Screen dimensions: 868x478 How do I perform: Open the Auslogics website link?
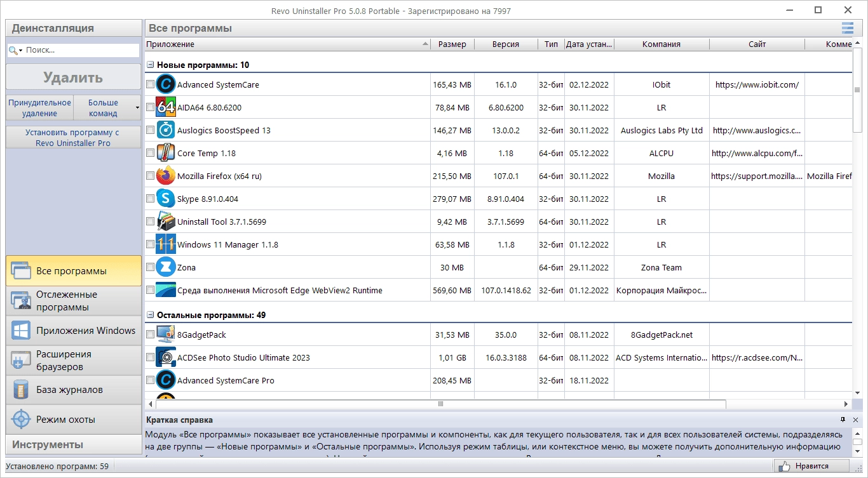click(757, 130)
